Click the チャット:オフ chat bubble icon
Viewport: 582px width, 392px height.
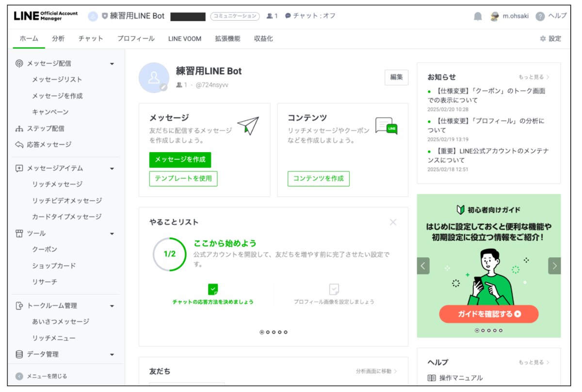pos(288,16)
